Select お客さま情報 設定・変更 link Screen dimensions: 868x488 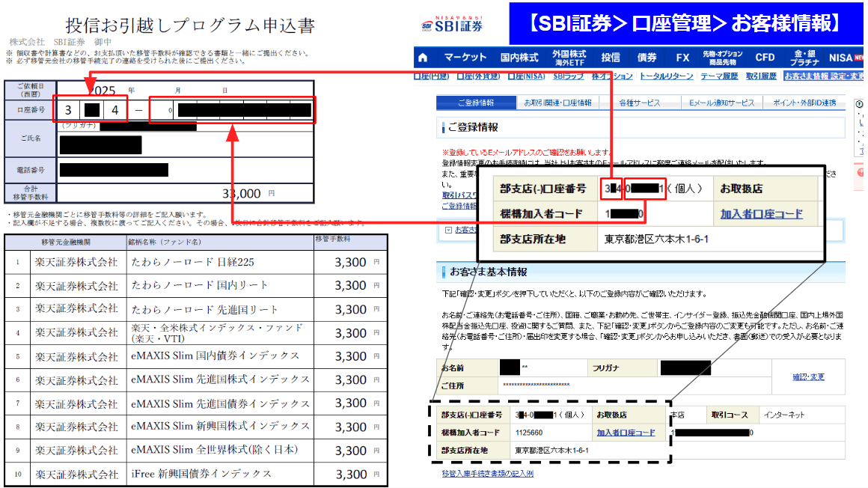824,76
